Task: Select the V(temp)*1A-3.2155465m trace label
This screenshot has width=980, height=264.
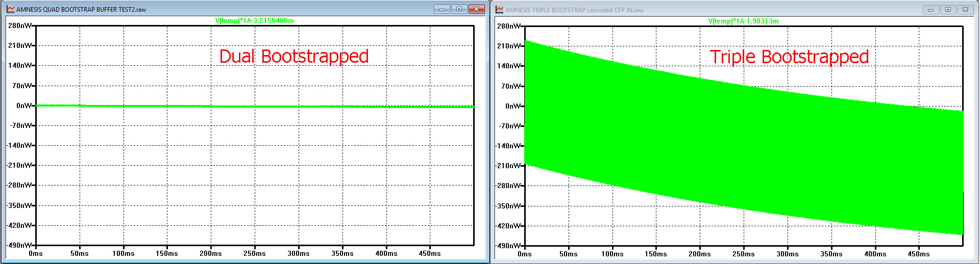Action: pyautogui.click(x=255, y=21)
